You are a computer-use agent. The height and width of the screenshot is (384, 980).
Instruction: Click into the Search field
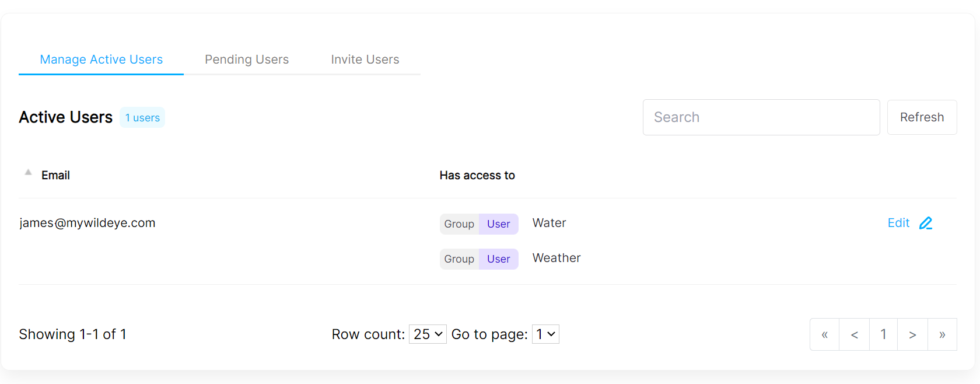coord(761,117)
